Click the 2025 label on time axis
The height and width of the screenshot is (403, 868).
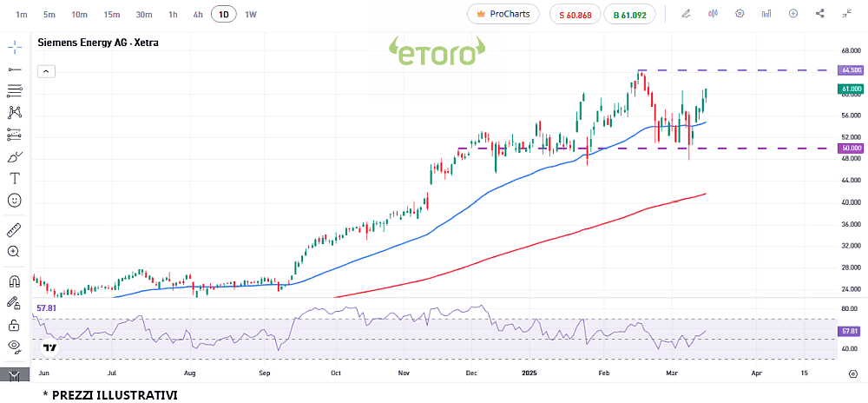pos(531,373)
